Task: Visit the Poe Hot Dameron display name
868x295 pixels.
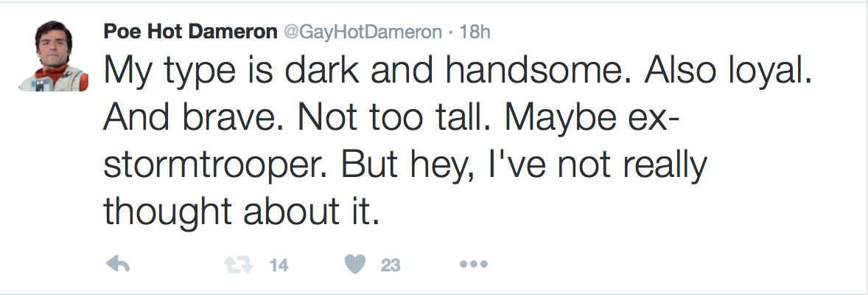Action: (x=189, y=32)
